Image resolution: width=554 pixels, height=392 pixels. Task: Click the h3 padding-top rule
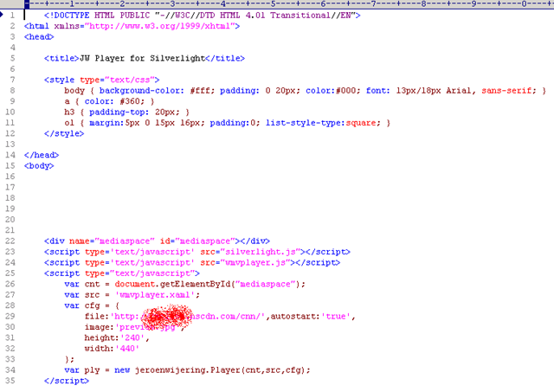(x=127, y=112)
